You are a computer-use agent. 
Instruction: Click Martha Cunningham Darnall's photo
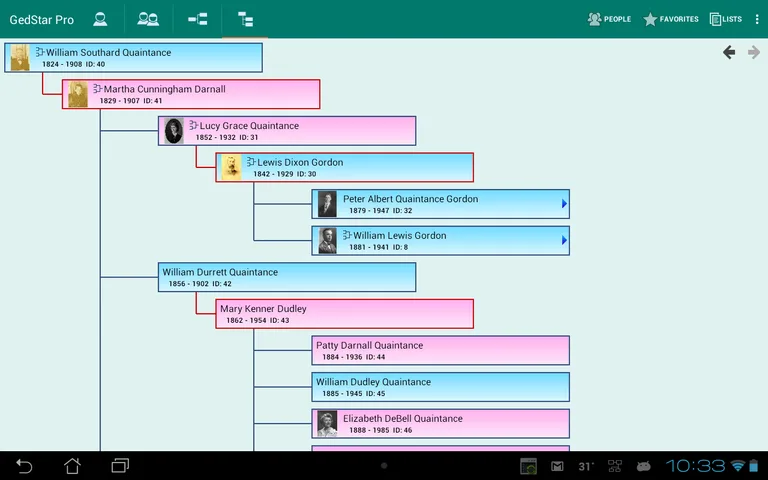pyautogui.click(x=78, y=94)
